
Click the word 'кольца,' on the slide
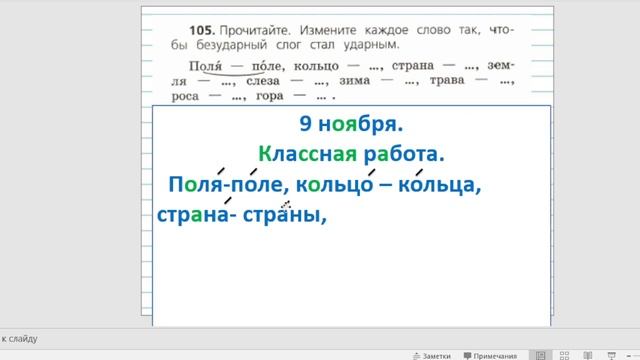(440, 184)
